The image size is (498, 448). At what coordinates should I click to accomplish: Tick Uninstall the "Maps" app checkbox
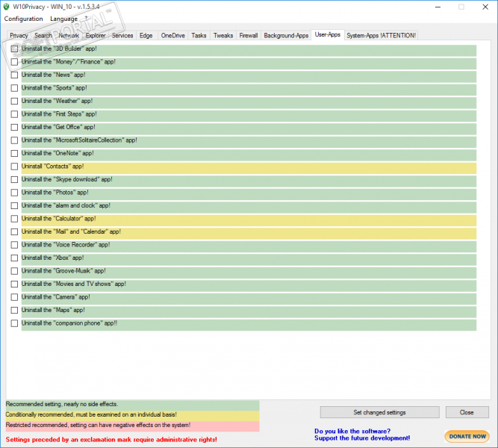[14, 310]
